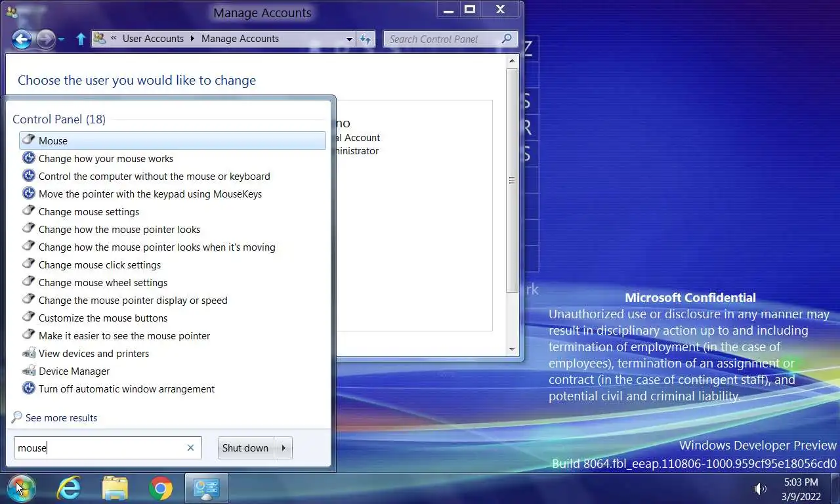Image resolution: width=840 pixels, height=504 pixels.
Task: Click mouse icon beside 'Change how the mouse pointer looks'
Action: click(28, 229)
